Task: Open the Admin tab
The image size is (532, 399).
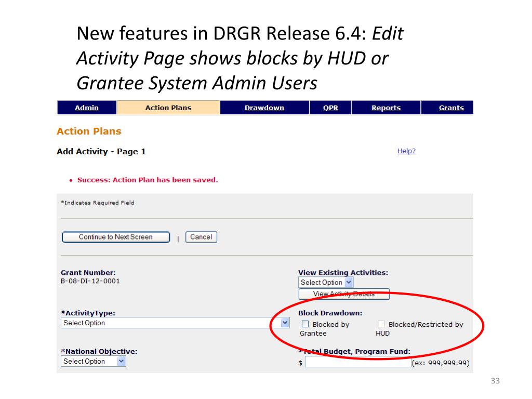Action: click(87, 108)
